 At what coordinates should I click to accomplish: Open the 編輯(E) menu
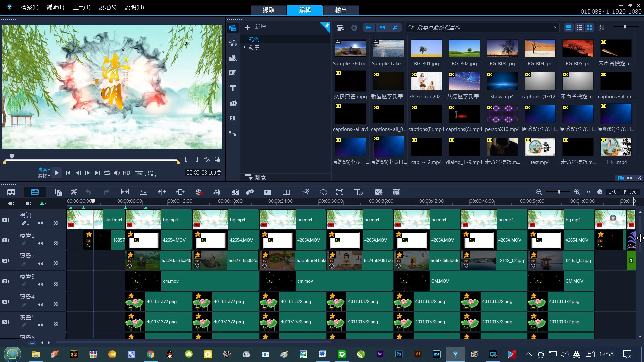pos(55,7)
